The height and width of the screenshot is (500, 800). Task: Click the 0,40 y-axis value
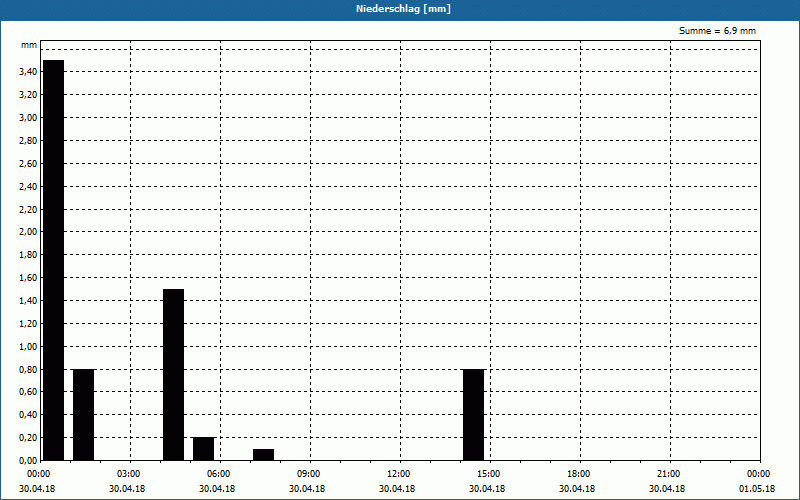coord(28,415)
